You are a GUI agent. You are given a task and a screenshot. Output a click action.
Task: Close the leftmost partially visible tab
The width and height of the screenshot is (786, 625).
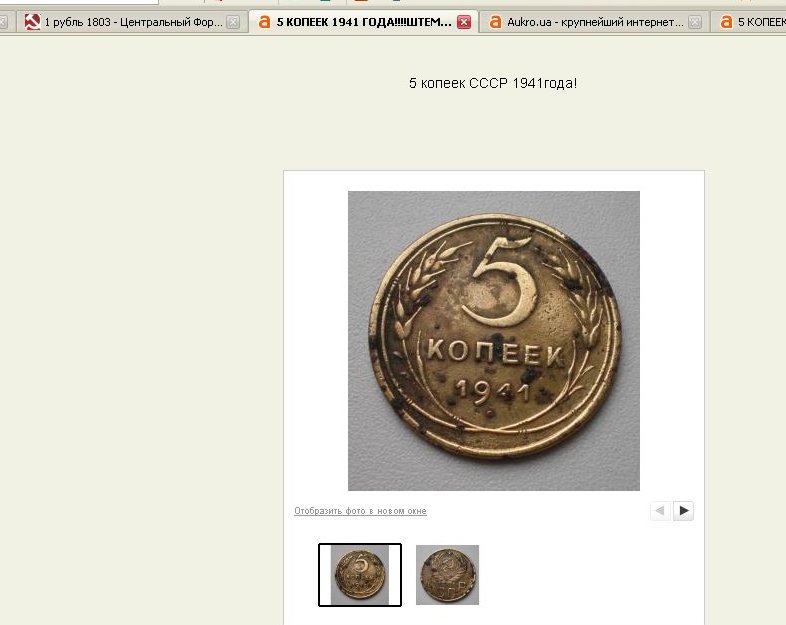click(x=3, y=22)
